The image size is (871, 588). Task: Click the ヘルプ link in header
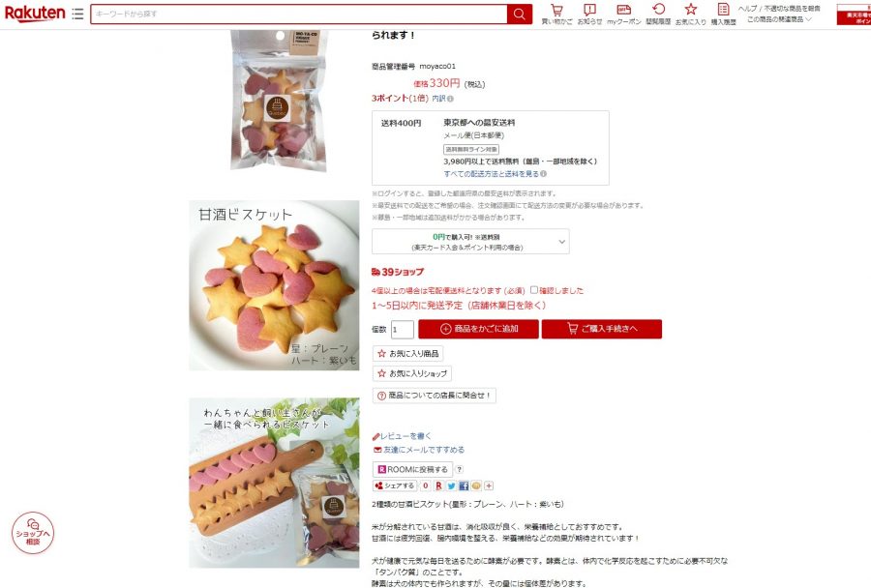(747, 9)
